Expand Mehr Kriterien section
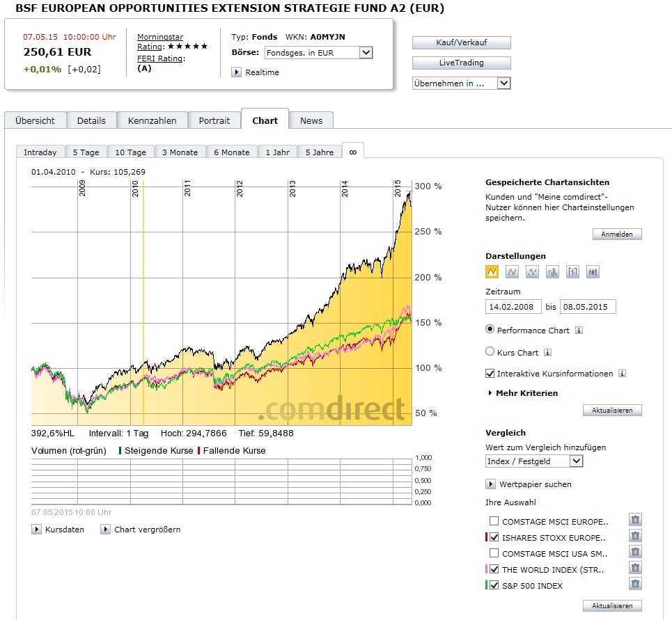Screen dimensions: 672x620 point(526,393)
